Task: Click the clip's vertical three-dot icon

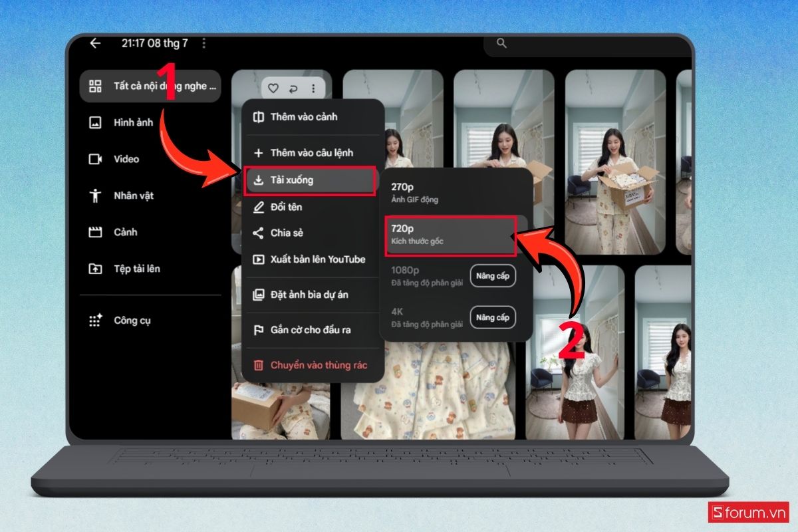Action: [x=313, y=88]
